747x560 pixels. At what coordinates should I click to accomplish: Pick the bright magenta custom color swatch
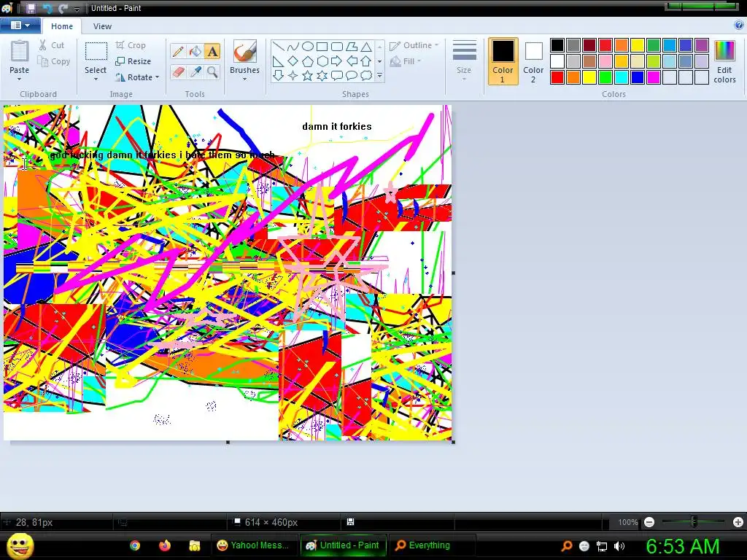(654, 77)
